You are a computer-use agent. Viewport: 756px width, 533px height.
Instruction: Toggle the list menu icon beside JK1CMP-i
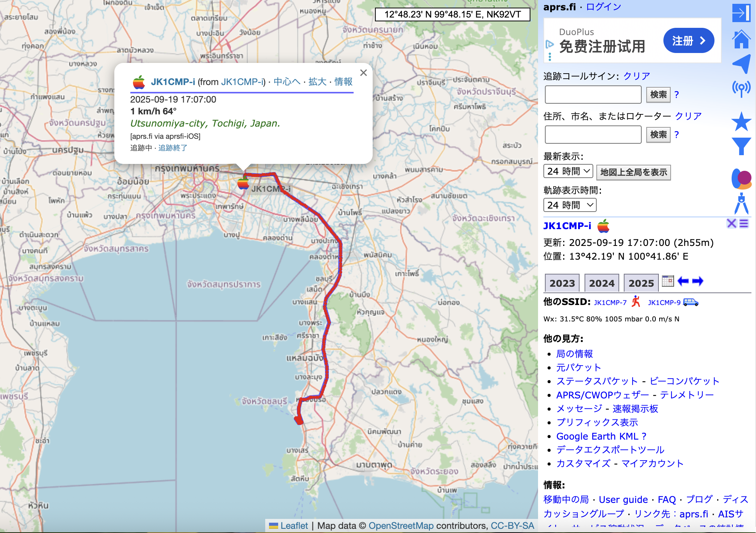pos(744,223)
